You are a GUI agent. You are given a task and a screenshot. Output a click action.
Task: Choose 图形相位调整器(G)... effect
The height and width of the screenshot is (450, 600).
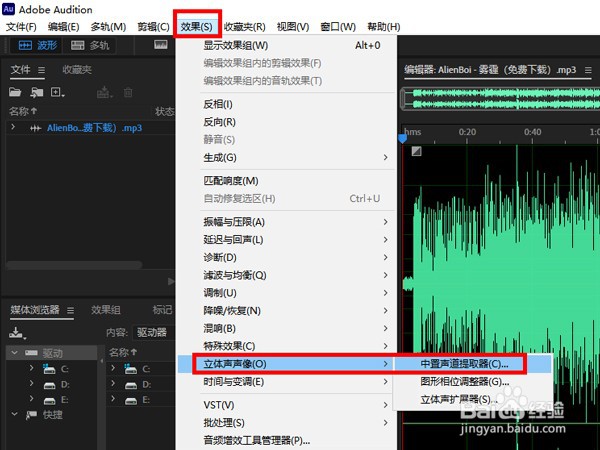[x=473, y=382]
